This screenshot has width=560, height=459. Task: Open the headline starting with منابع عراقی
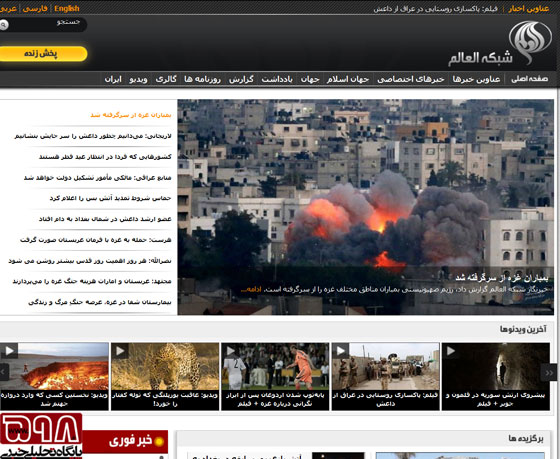point(98,178)
